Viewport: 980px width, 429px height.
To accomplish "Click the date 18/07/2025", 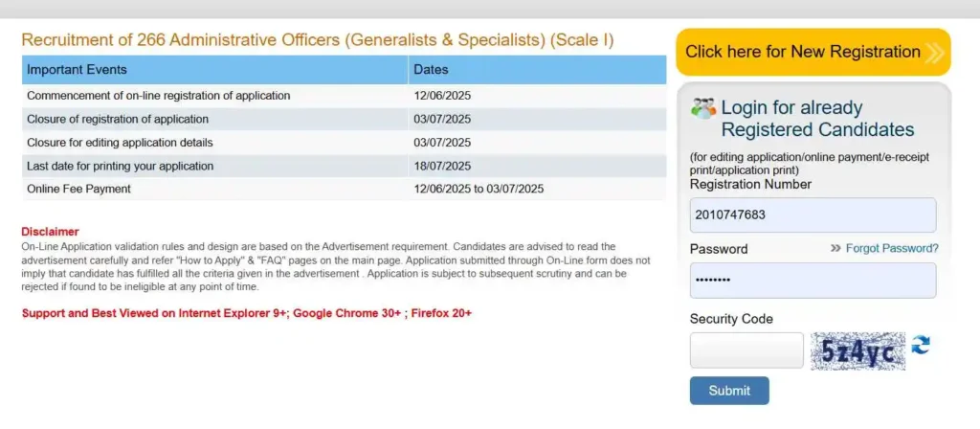I will [442, 166].
